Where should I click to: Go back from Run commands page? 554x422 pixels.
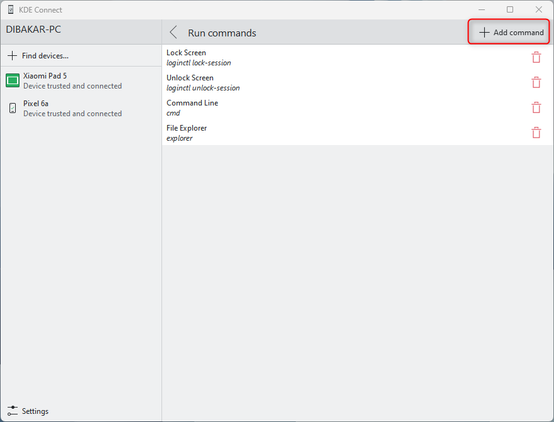point(173,33)
